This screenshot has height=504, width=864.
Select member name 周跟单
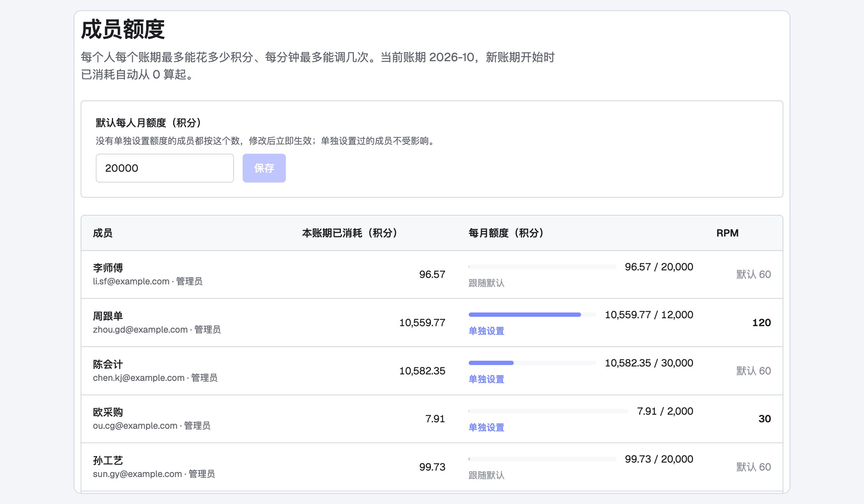coord(108,316)
